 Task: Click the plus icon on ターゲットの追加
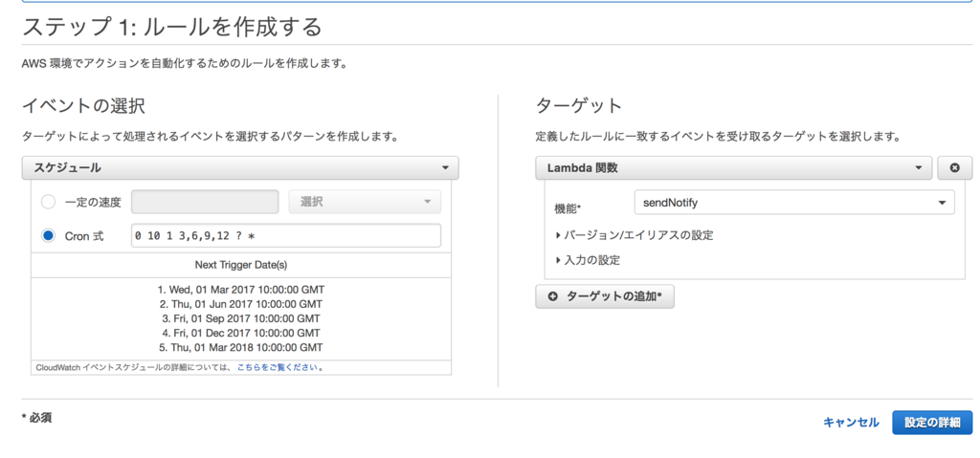click(x=552, y=296)
